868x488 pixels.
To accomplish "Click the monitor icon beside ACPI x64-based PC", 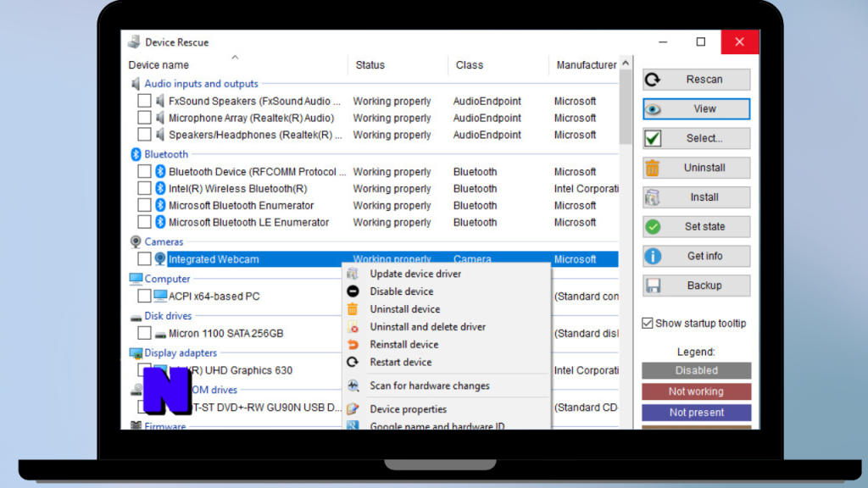I will point(160,296).
